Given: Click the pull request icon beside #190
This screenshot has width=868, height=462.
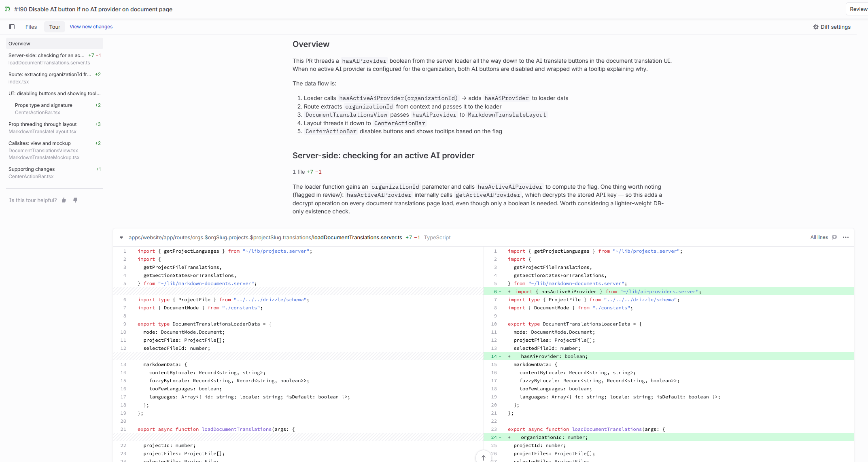Looking at the screenshot, I should coord(8,9).
